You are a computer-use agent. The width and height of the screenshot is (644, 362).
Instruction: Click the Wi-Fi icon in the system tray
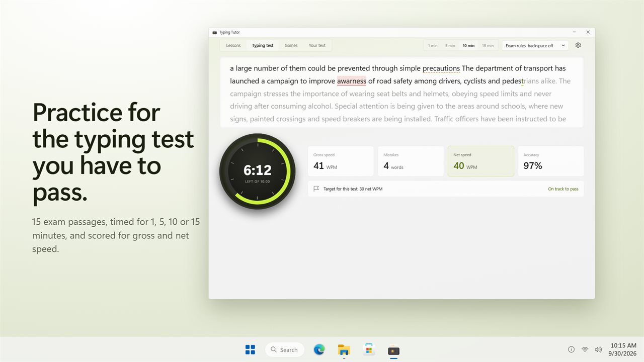click(585, 349)
